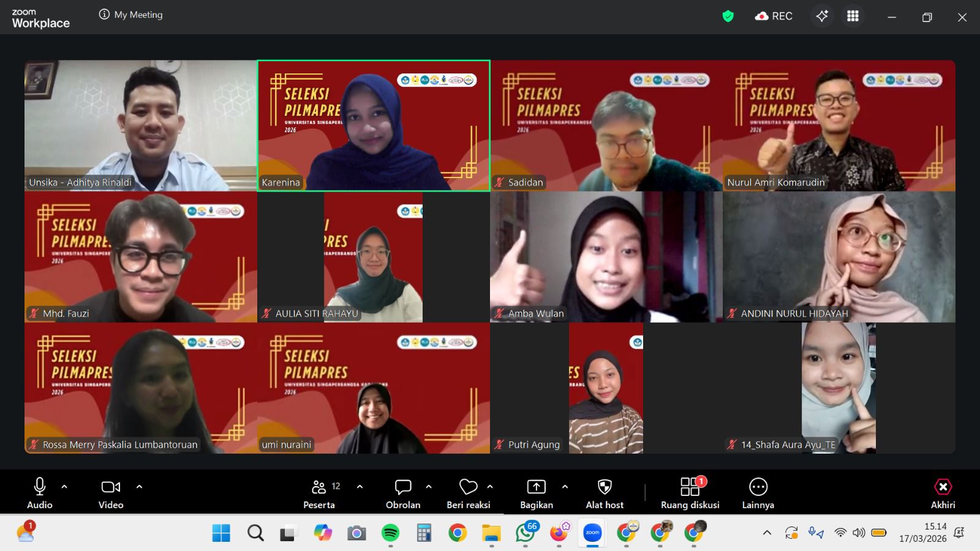Open the system volume control in the taskbar
Screen dimensions: 980x551
[x=858, y=533]
